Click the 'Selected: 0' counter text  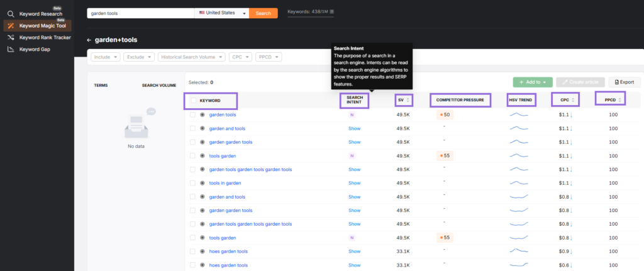tap(201, 82)
